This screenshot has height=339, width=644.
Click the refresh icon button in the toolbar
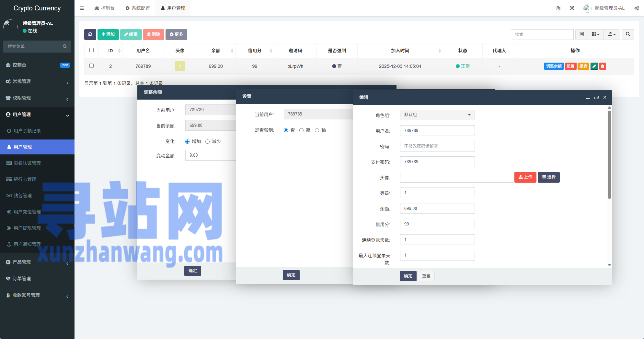pos(90,34)
